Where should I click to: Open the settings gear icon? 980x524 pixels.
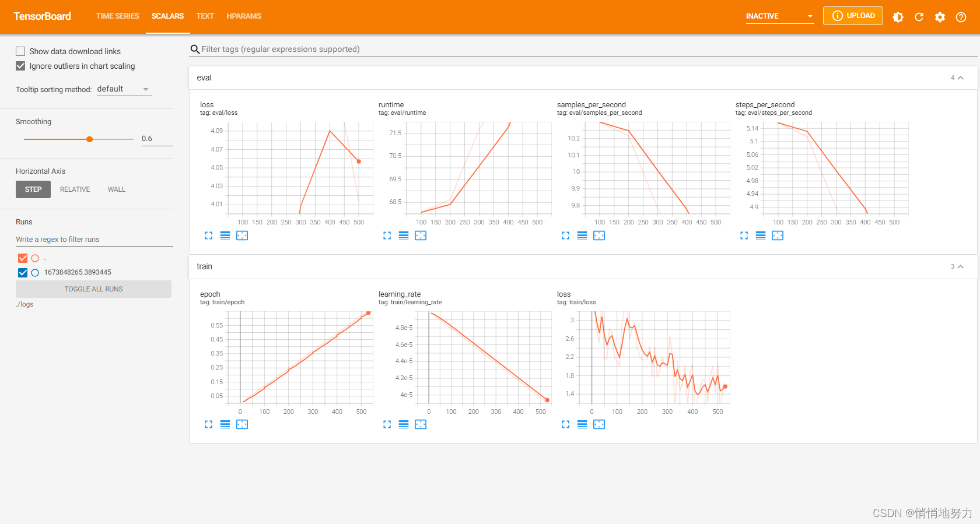[940, 17]
